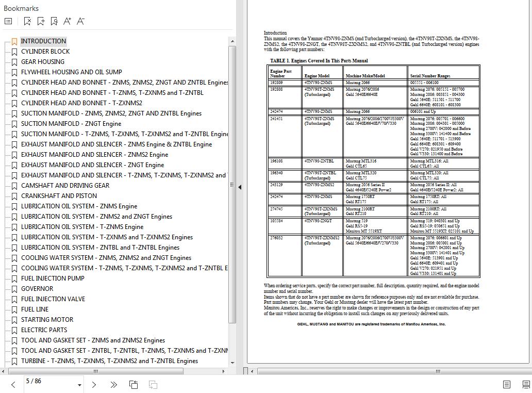Open LUBRICATION OIL SYSTEM - T-ZNMS Engine bookmark
Viewport: 532px width, 393px height.
click(82, 227)
